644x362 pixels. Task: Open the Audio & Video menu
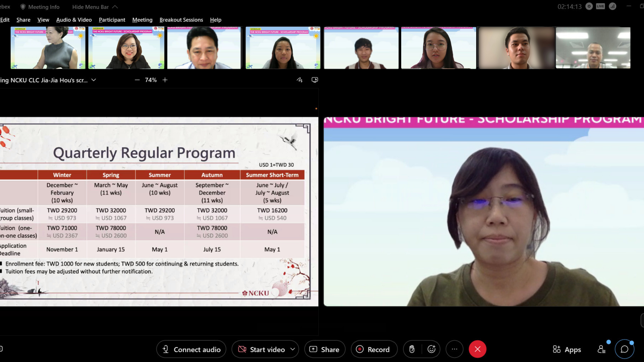(x=74, y=20)
